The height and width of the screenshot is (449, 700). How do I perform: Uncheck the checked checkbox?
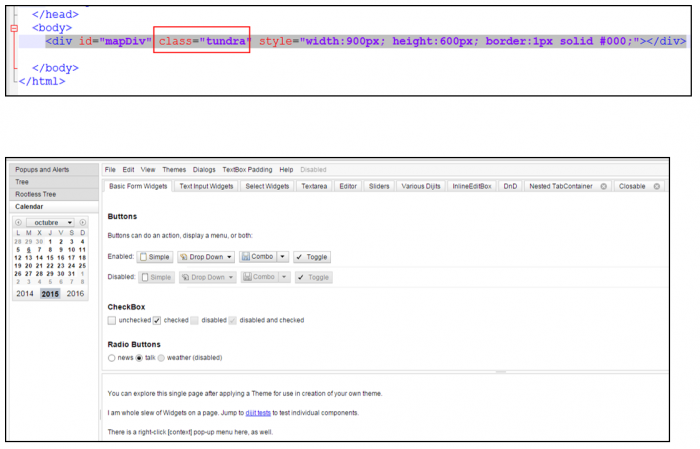[x=157, y=320]
